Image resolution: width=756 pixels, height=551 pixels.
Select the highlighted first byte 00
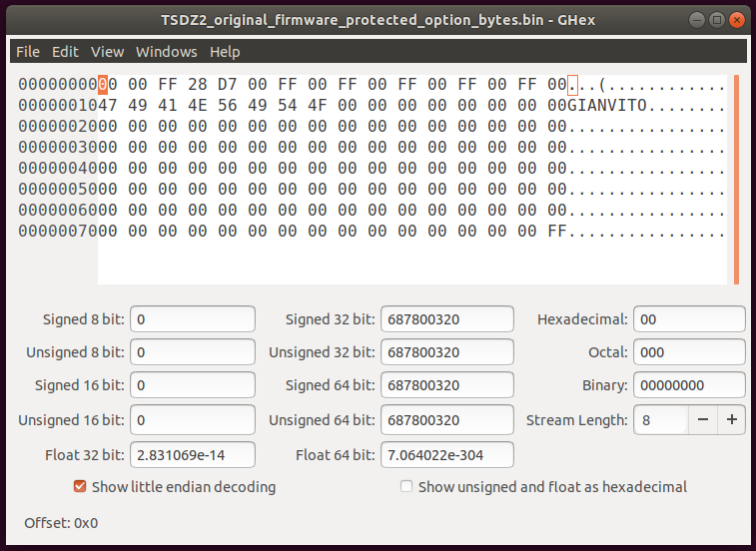point(108,85)
